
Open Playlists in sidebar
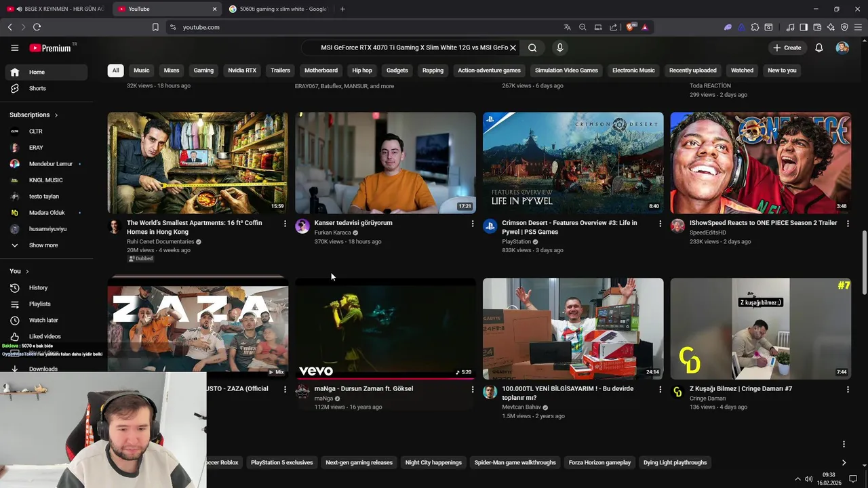pyautogui.click(x=47, y=304)
